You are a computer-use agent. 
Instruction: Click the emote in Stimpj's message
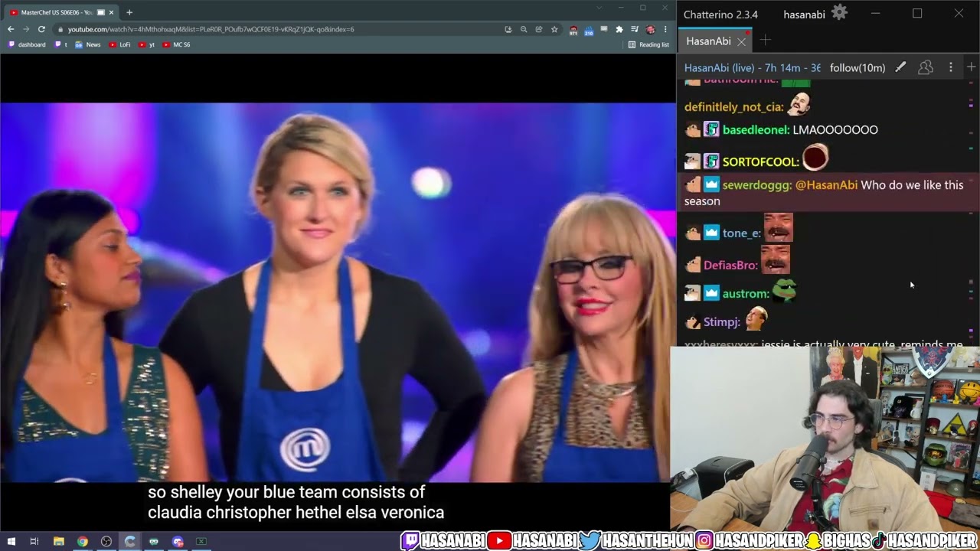756,318
